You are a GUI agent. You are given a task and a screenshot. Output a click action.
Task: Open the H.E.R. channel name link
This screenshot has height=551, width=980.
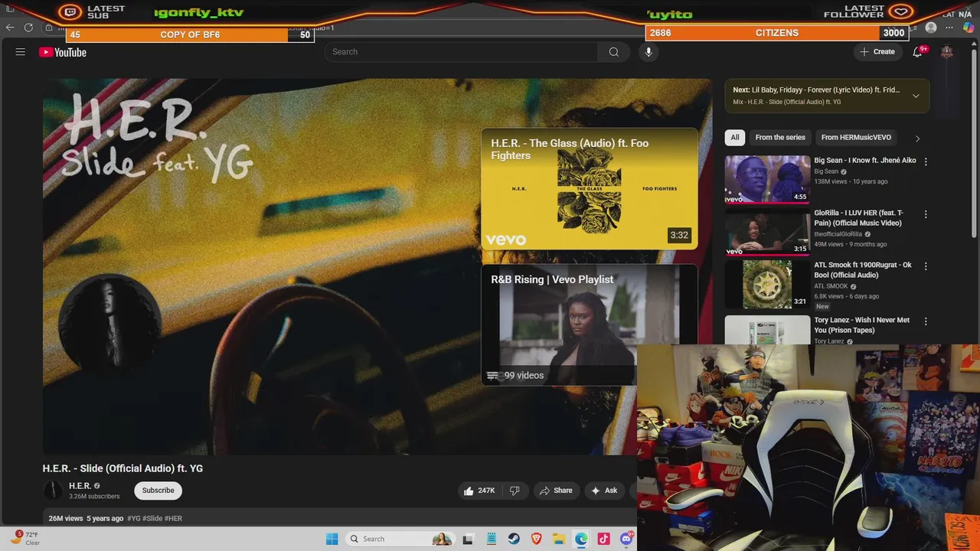click(x=80, y=486)
